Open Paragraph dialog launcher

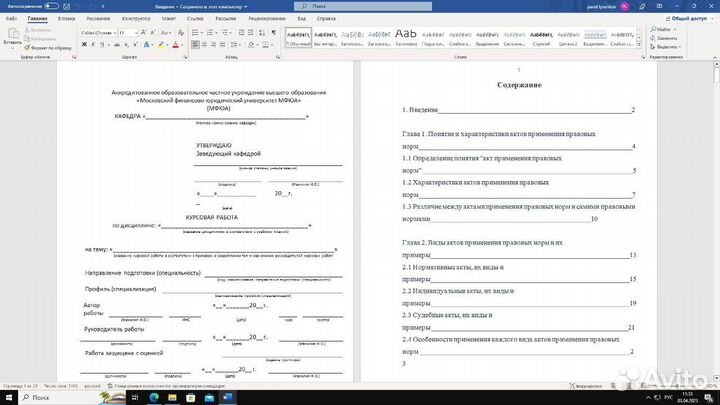[x=278, y=57]
